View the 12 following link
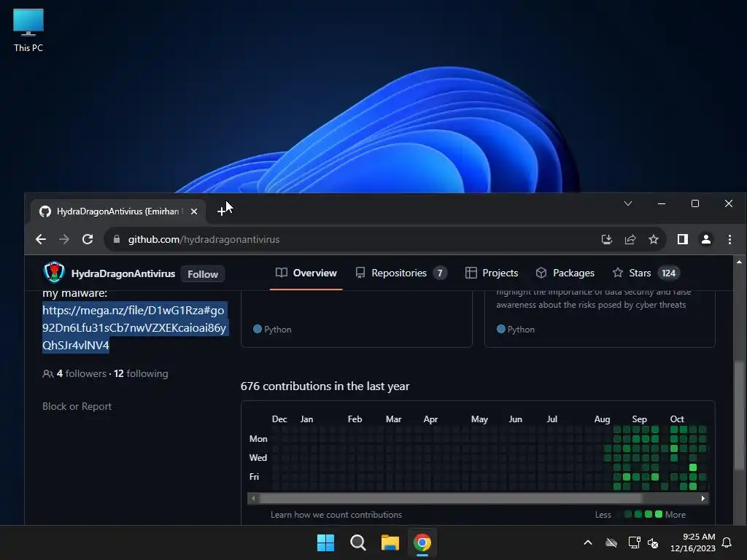 coord(141,373)
